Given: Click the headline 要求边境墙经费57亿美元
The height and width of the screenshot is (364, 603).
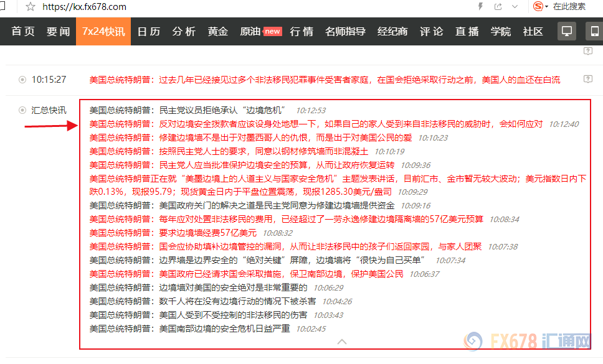Looking at the screenshot, I should click(x=173, y=233).
